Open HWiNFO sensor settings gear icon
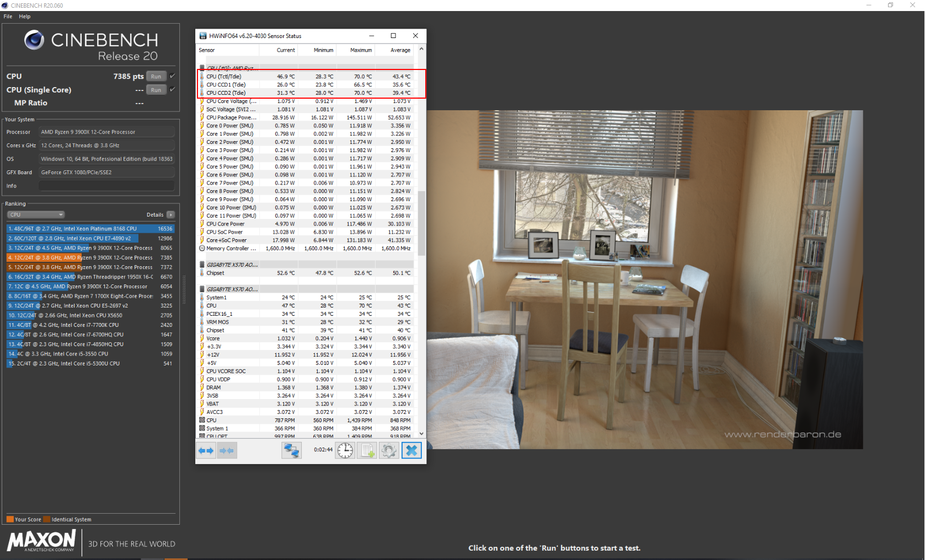925x560 pixels. click(x=389, y=450)
